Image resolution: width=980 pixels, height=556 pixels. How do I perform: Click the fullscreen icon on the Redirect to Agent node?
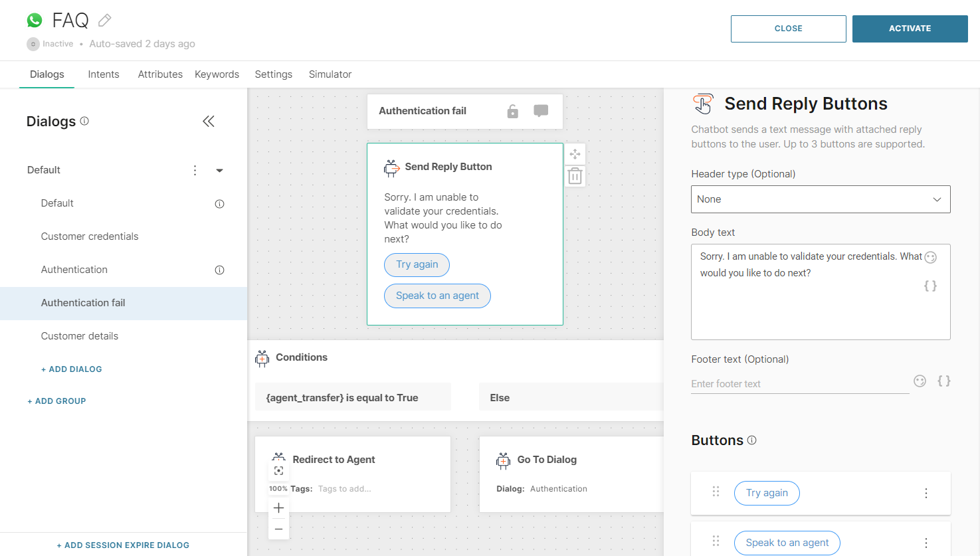click(278, 470)
